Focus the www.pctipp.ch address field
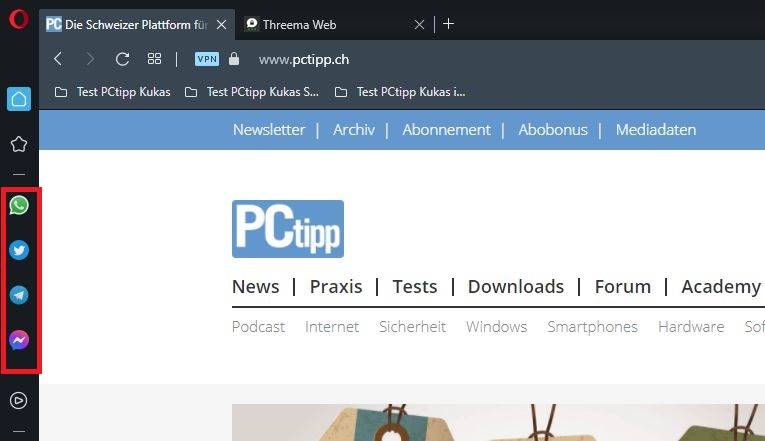The height and width of the screenshot is (441, 765). click(303, 60)
